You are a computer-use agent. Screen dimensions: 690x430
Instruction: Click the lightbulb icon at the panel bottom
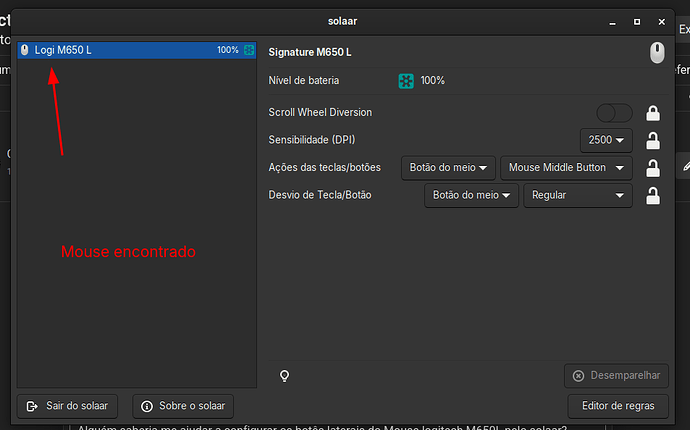[x=284, y=376]
